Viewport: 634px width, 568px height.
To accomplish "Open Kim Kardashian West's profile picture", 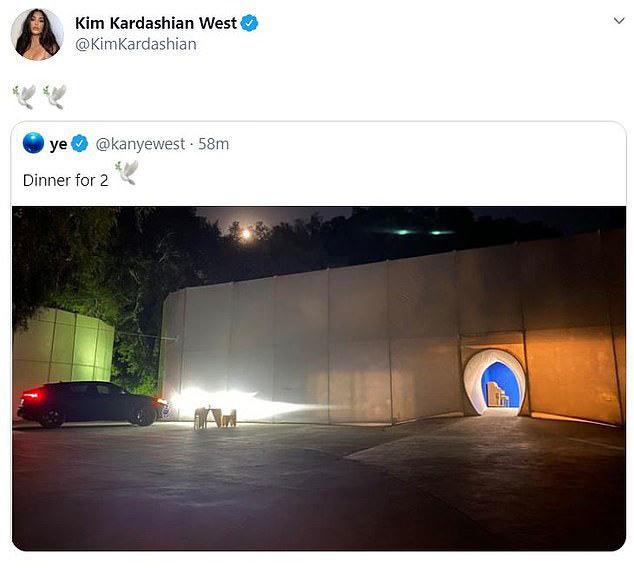I will coord(37,34).
